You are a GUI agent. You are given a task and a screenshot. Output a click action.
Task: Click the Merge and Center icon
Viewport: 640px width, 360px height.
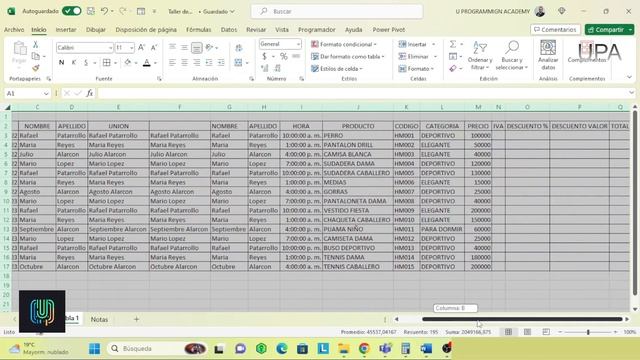(x=239, y=62)
